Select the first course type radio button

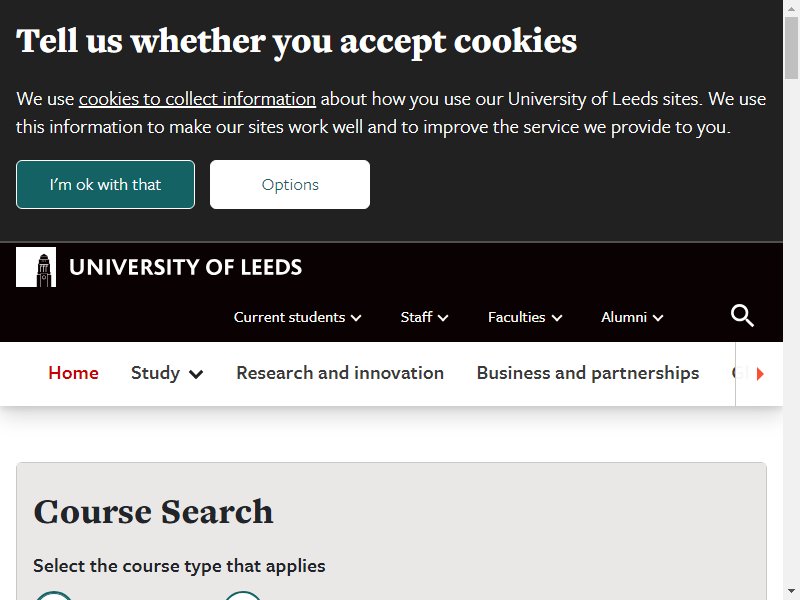(54, 596)
